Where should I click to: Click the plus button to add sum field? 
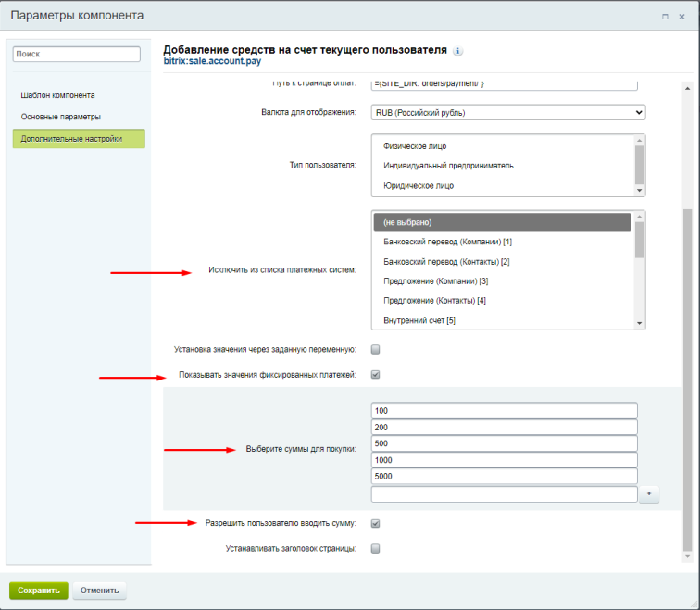coord(649,494)
